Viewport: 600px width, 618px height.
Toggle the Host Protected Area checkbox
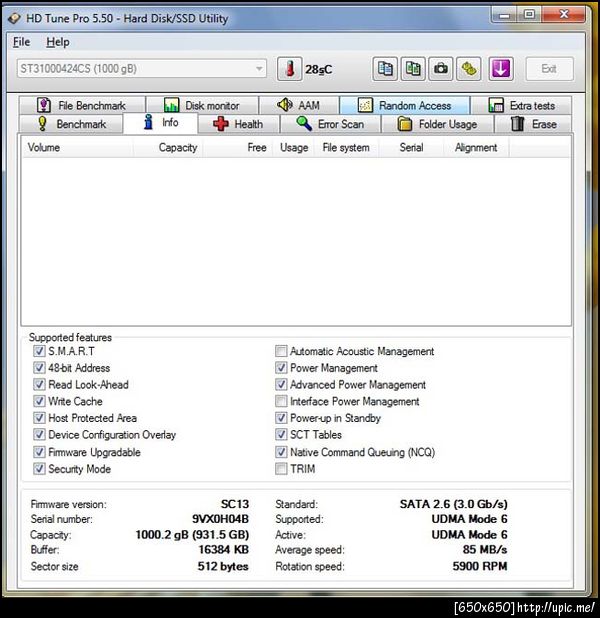click(x=39, y=418)
